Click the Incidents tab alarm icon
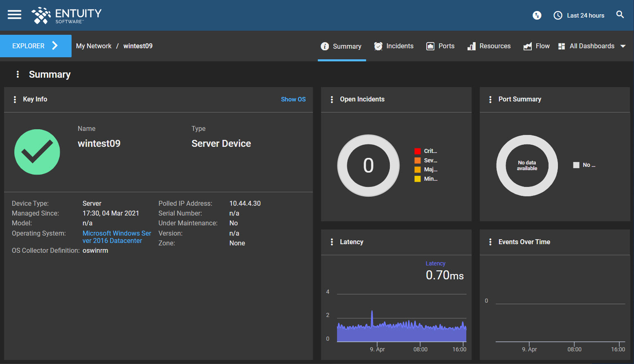Screen dimensions: 634x364 [x=378, y=46]
